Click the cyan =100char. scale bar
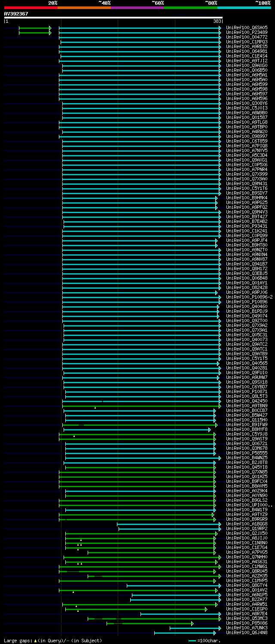The width and height of the screenshot is (275, 644). [x=192, y=641]
